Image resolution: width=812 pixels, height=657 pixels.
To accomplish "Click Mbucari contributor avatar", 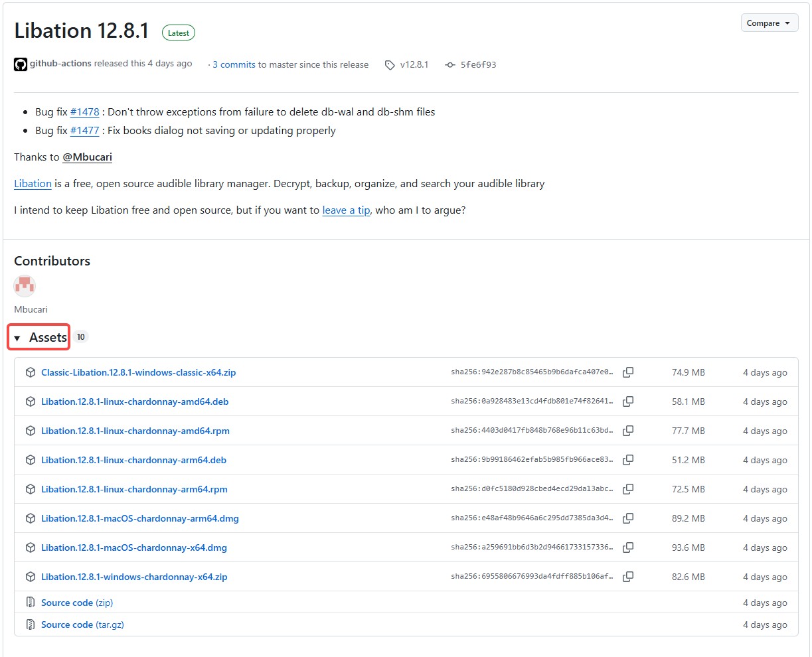I will pyautogui.click(x=25, y=286).
